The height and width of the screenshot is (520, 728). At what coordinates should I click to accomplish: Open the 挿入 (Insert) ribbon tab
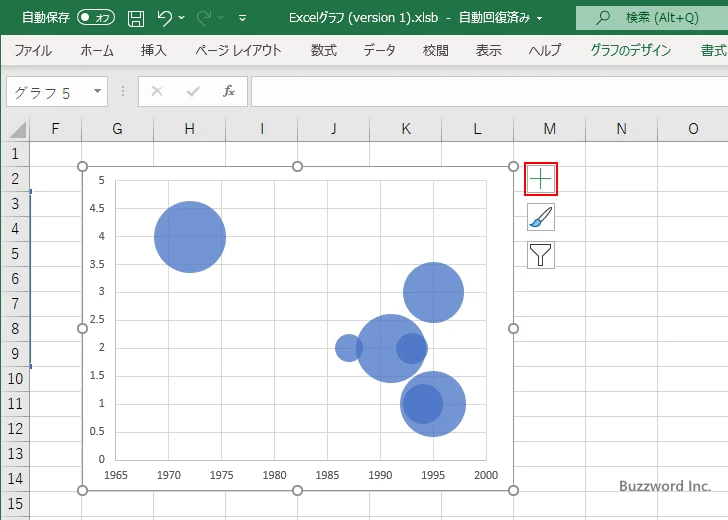click(153, 50)
